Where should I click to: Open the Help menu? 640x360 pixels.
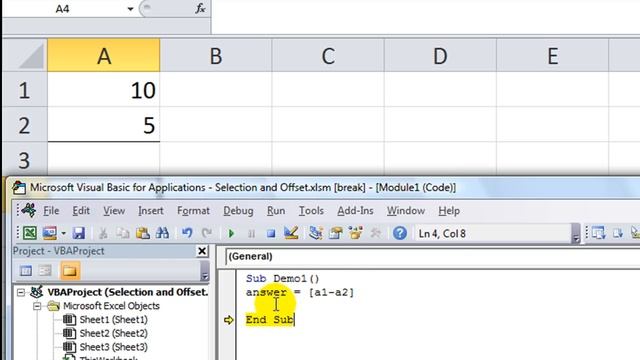click(449, 211)
